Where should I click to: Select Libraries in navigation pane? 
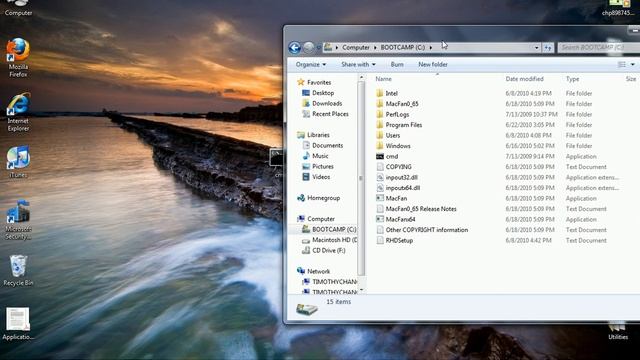[313, 135]
